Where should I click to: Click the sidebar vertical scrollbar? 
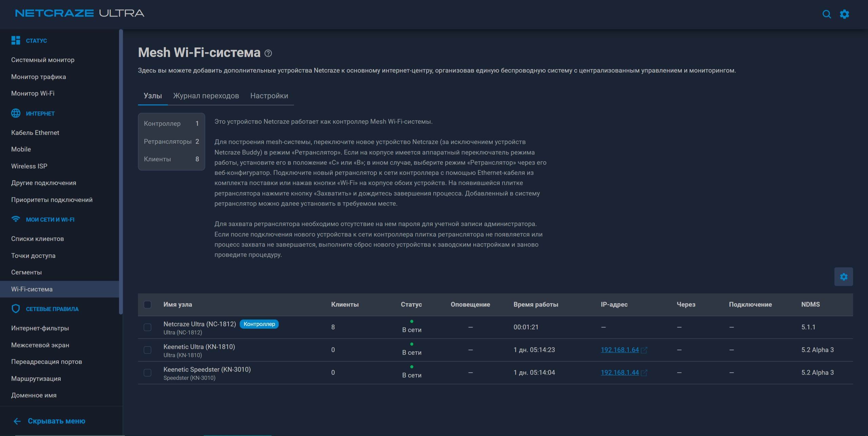(121, 172)
